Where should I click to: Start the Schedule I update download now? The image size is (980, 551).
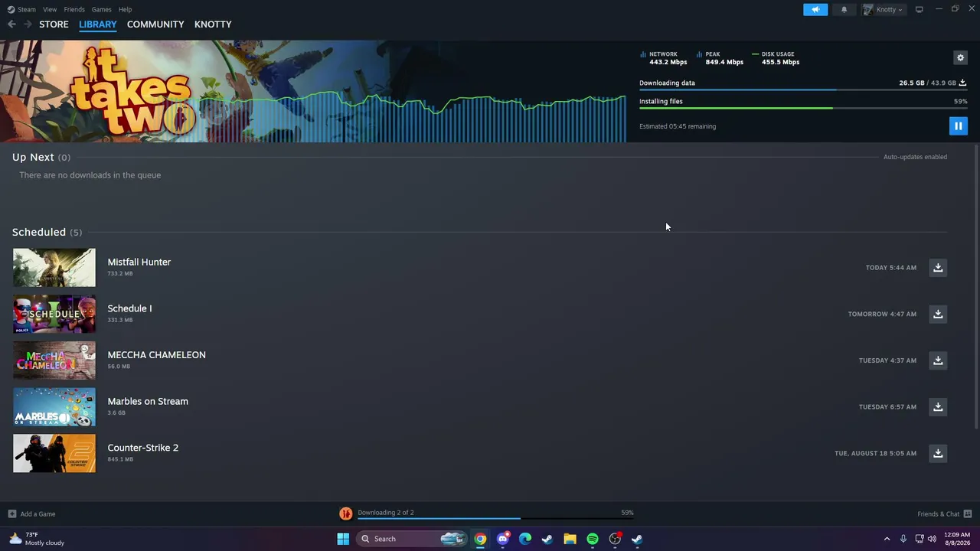938,314
